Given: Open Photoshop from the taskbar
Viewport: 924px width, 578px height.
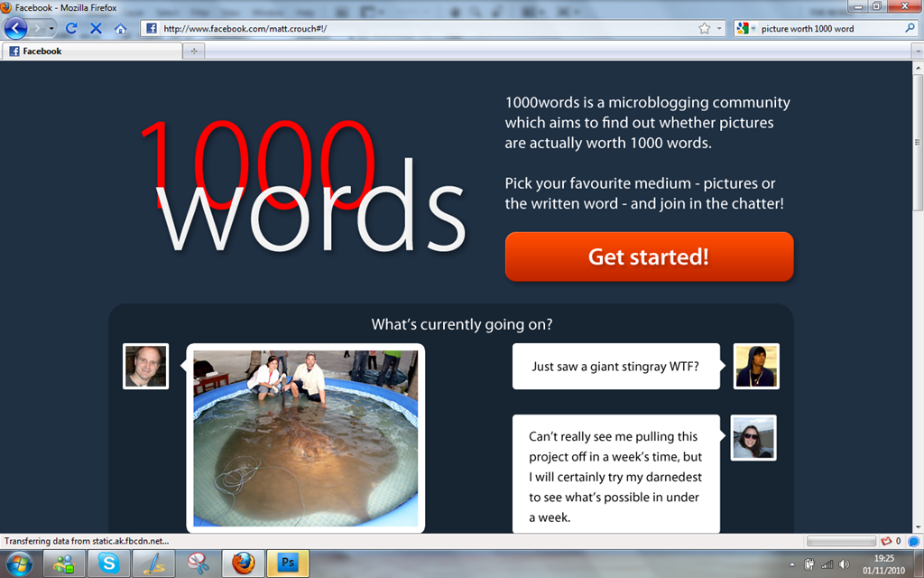Looking at the screenshot, I should click(287, 564).
